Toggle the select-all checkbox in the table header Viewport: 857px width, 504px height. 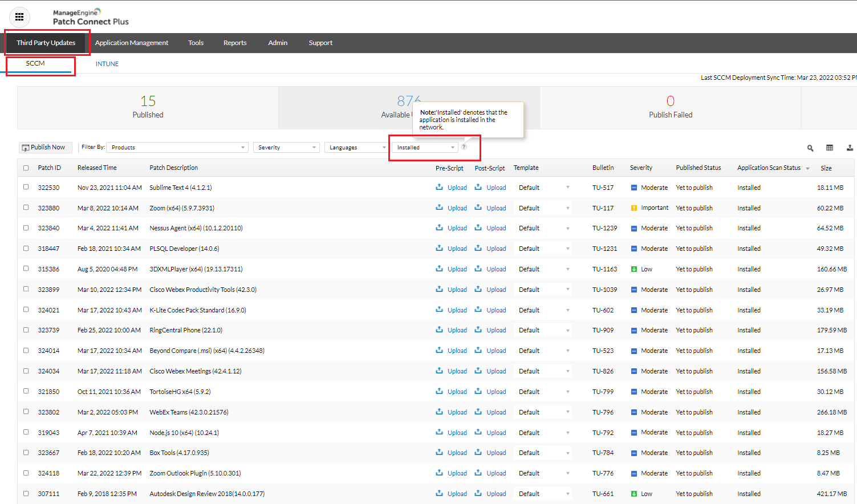pyautogui.click(x=26, y=168)
